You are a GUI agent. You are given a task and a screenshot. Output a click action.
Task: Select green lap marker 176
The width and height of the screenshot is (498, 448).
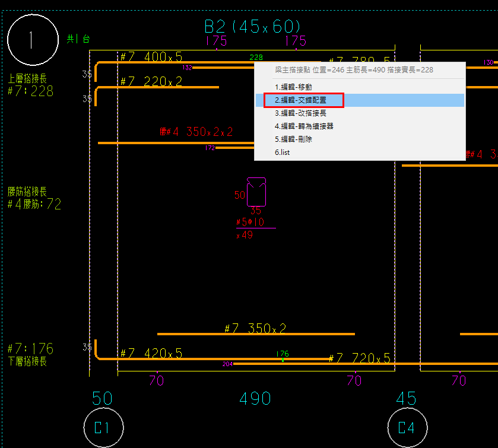click(x=283, y=354)
